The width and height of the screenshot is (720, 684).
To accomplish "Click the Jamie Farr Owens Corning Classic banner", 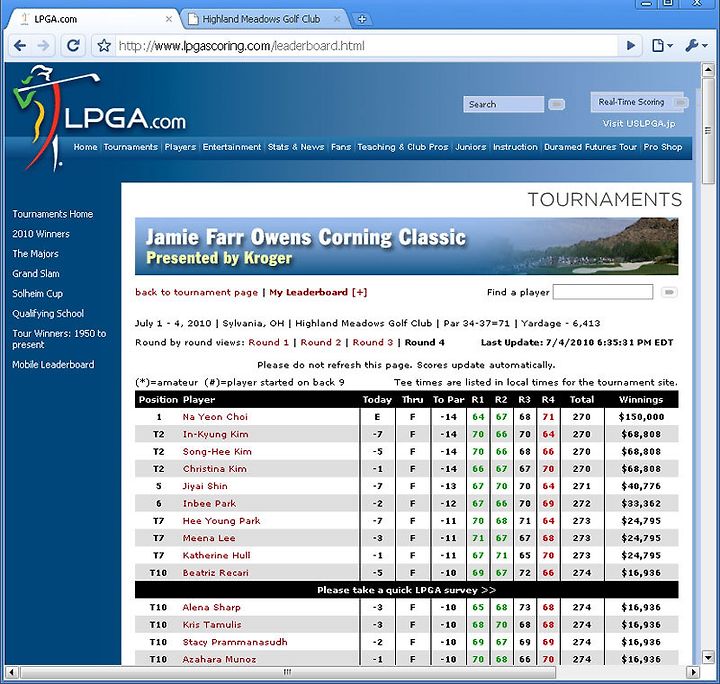I will click(406, 247).
